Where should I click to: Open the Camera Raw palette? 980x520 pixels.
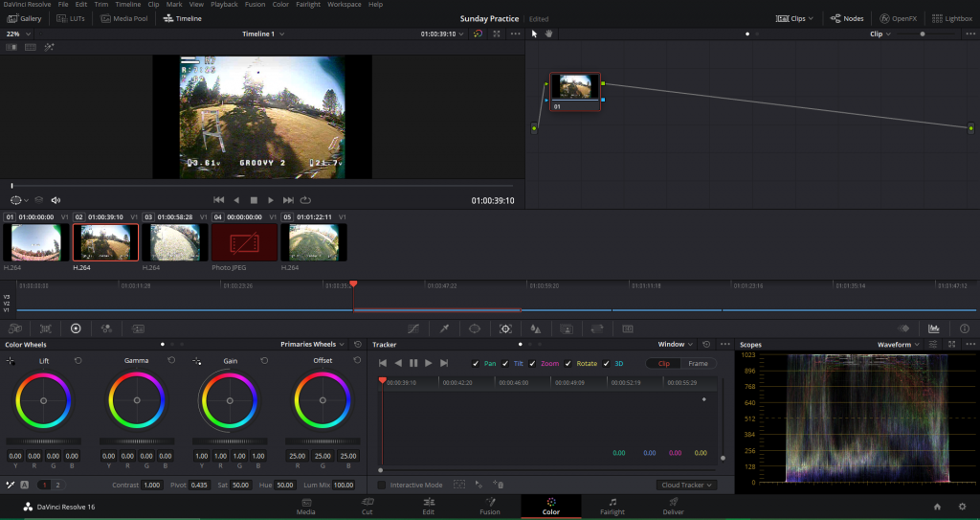(x=15, y=328)
